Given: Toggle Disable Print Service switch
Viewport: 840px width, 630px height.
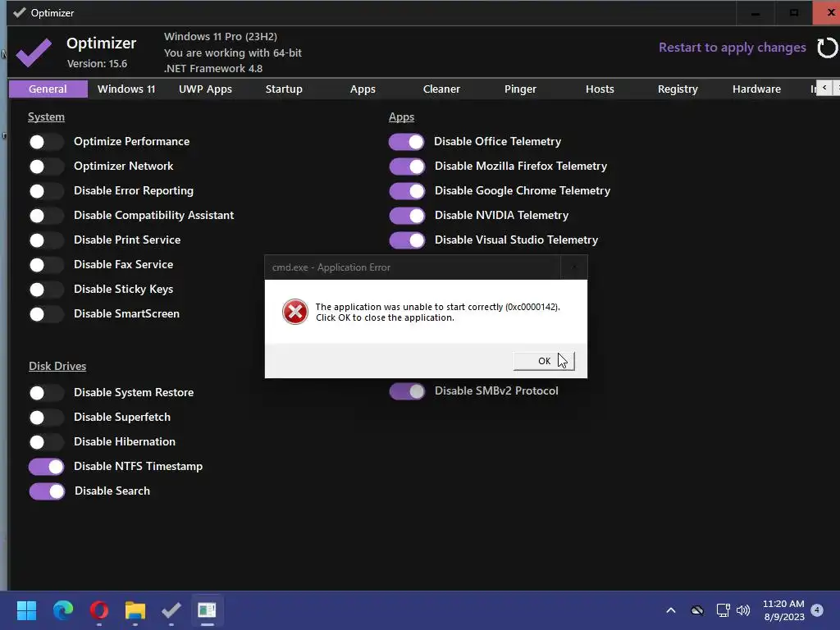Looking at the screenshot, I should [x=47, y=240].
